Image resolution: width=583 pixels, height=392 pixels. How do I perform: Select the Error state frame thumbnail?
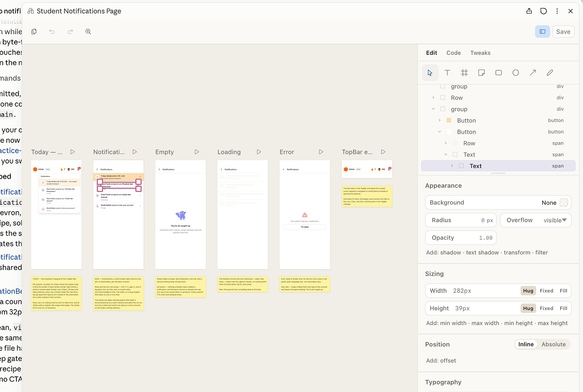pyautogui.click(x=305, y=215)
